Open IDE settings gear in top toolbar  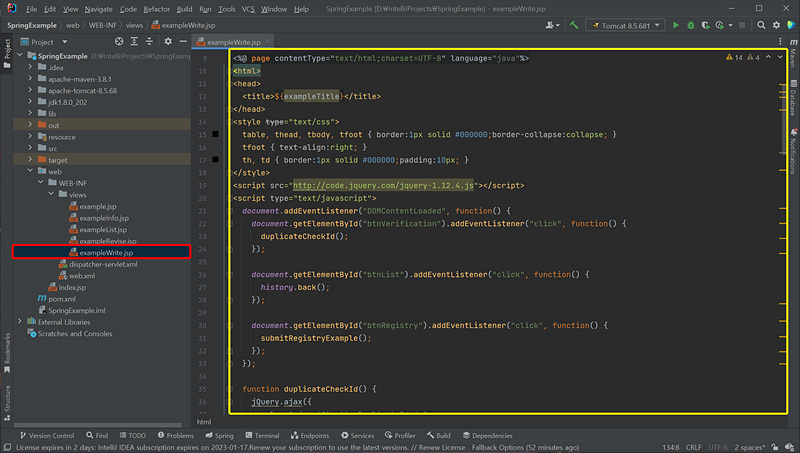click(x=776, y=25)
